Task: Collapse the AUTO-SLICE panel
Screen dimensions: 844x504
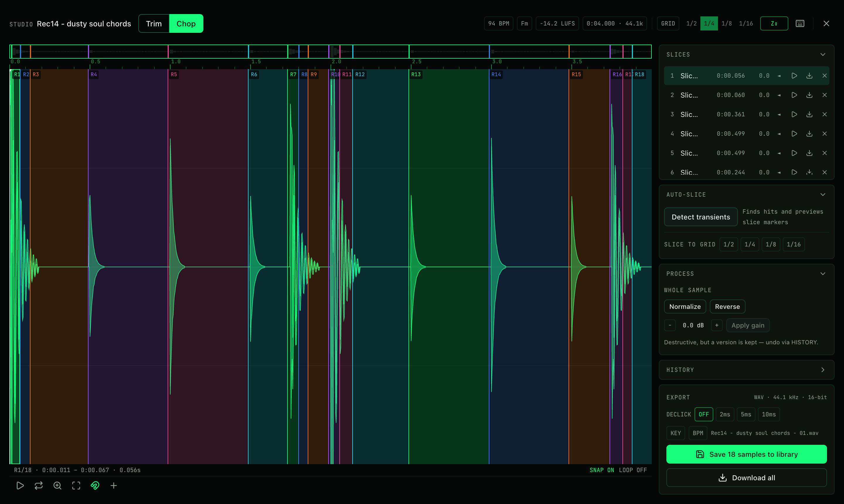Action: click(x=823, y=195)
